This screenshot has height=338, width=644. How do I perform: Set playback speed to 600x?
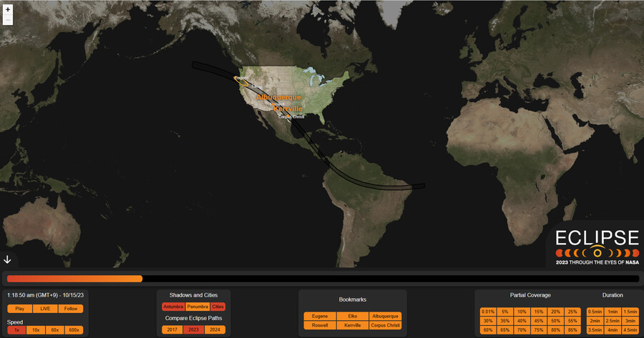click(73, 329)
